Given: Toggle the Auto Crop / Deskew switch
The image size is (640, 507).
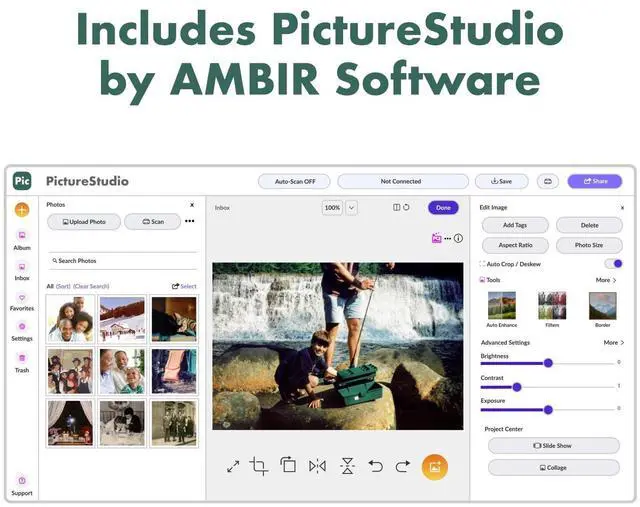Looking at the screenshot, I should (614, 264).
